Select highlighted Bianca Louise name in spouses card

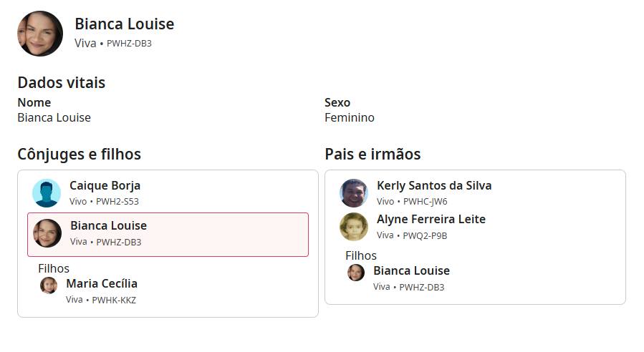pos(108,225)
